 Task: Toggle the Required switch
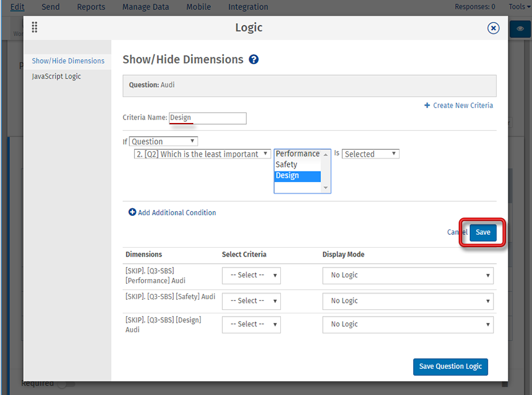[65, 383]
